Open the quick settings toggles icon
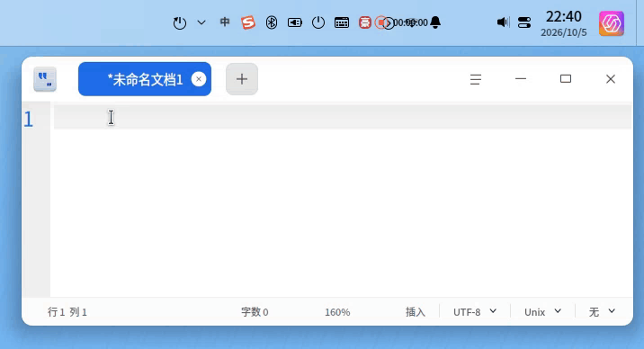The image size is (644, 349). pos(524,22)
